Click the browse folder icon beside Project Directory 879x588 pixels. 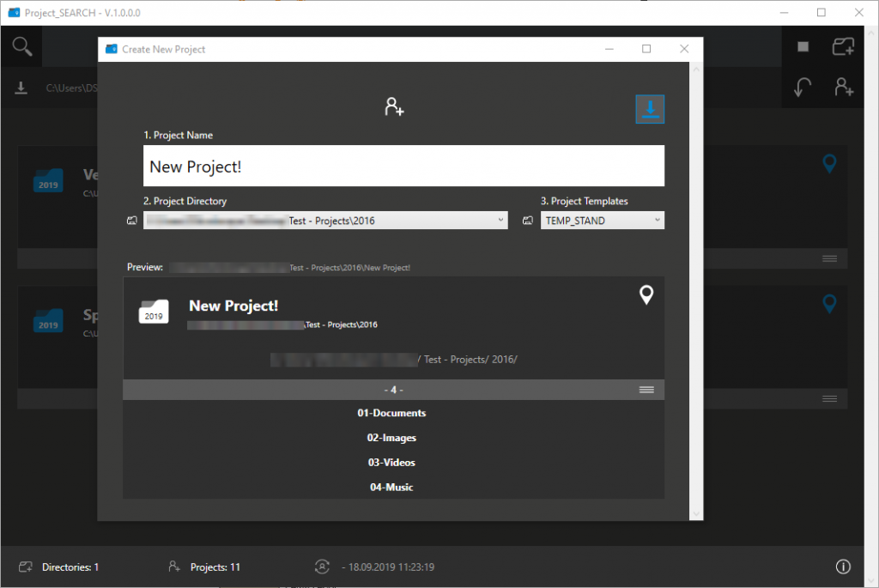pos(132,221)
